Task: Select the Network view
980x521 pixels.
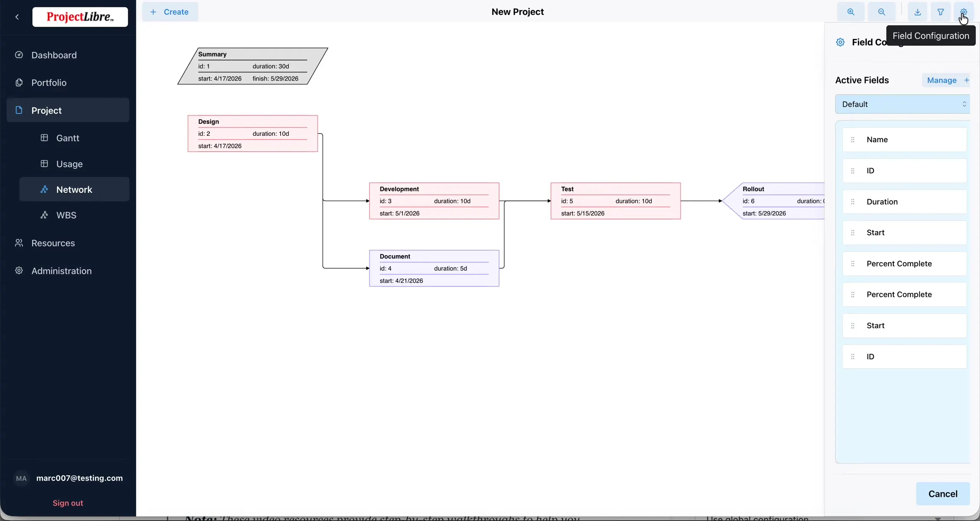Action: 74,189
